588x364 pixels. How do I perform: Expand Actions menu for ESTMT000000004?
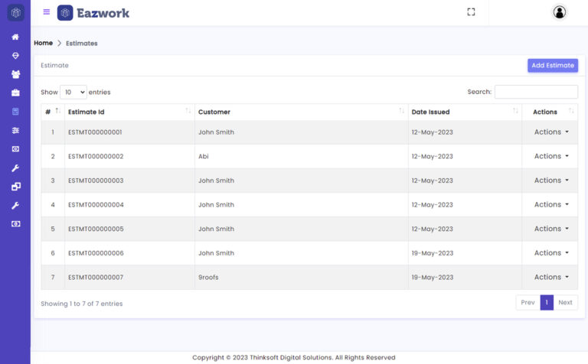(x=551, y=204)
